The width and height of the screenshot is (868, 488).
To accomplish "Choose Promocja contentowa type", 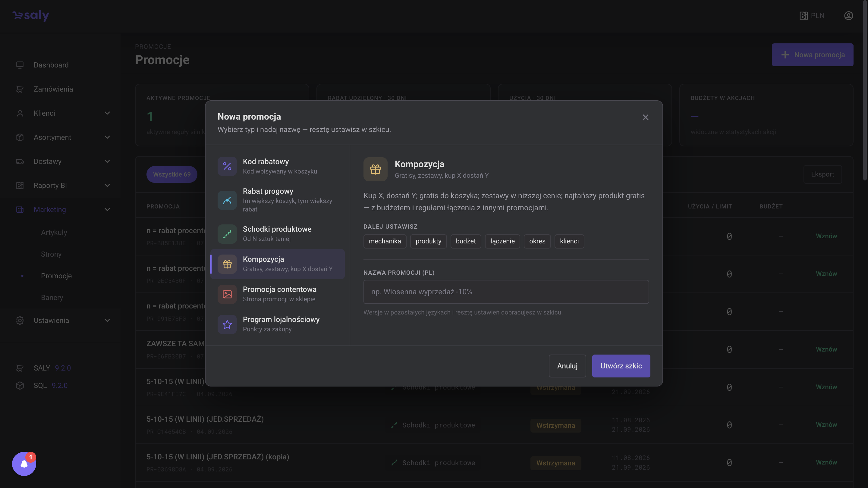I will [x=278, y=294].
